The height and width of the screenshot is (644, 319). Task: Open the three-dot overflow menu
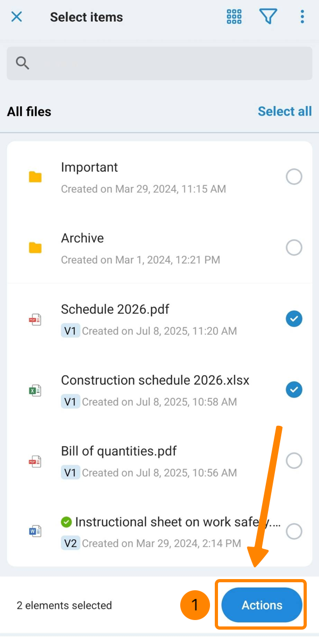[302, 17]
